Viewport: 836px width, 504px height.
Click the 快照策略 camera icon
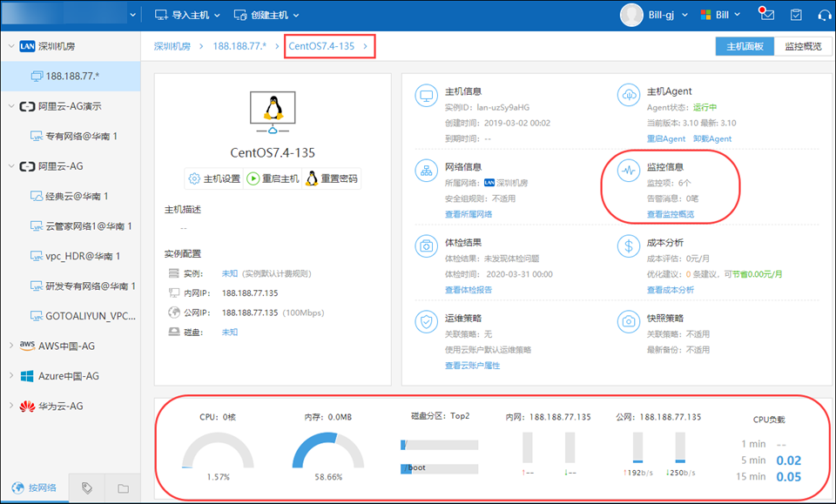click(x=628, y=322)
